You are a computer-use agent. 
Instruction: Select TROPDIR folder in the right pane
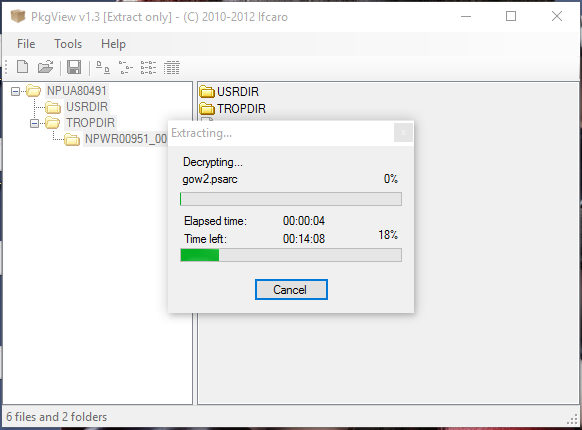[233, 108]
